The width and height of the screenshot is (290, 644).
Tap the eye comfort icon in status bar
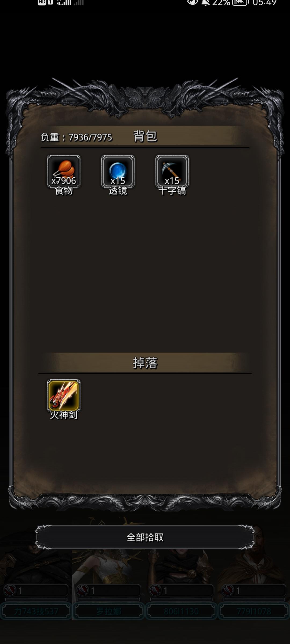pyautogui.click(x=192, y=2)
